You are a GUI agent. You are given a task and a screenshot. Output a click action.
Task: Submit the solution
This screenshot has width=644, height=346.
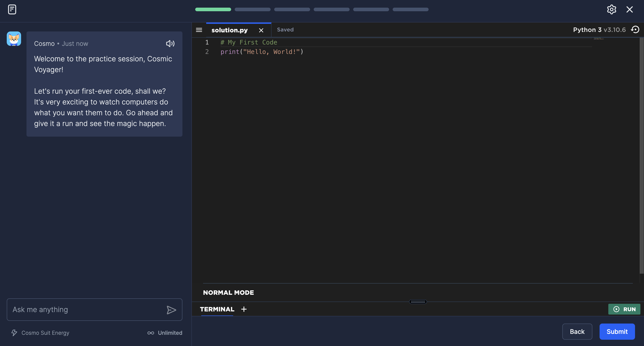tap(617, 331)
